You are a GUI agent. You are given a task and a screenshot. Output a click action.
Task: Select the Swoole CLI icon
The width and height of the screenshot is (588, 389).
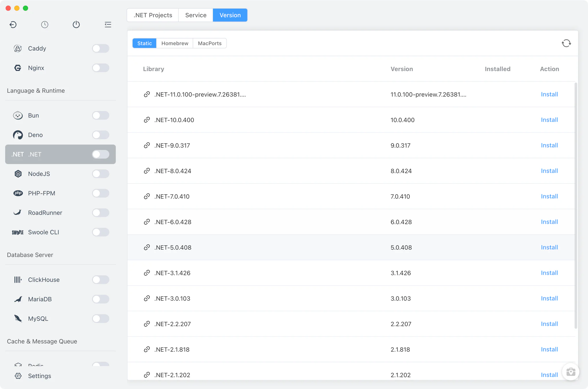pyautogui.click(x=18, y=232)
